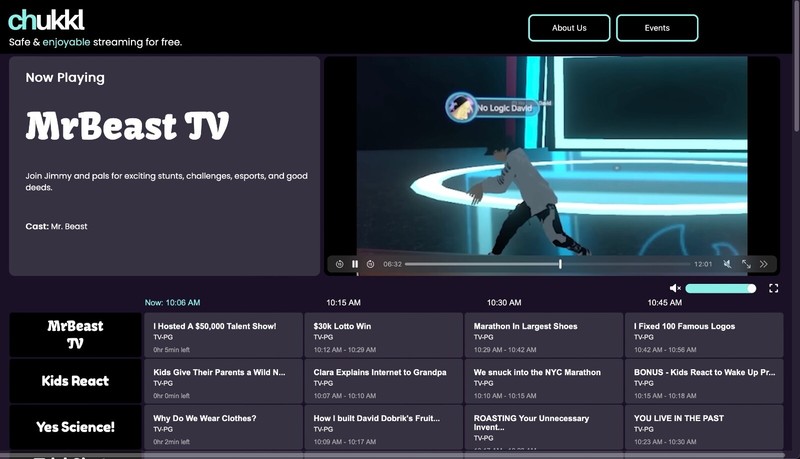The width and height of the screenshot is (800, 459).
Task: Click the 'MrBeast TV' now playing title
Action: 128,126
